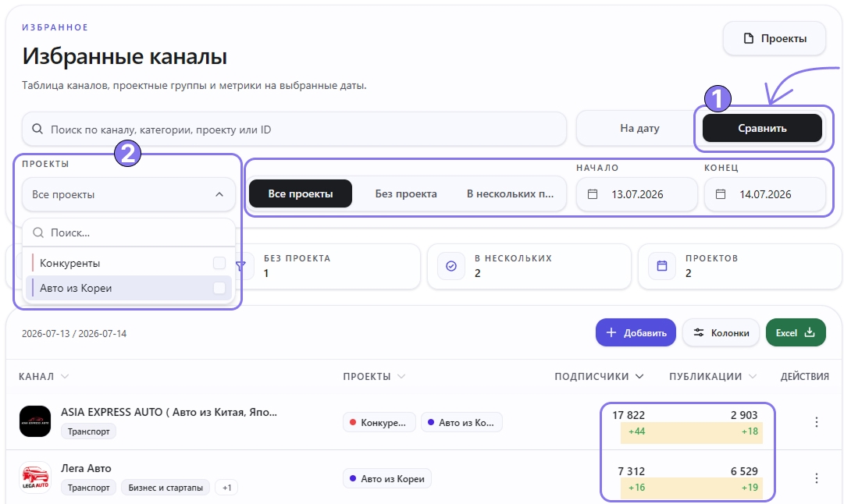Focus the channel search input field

(x=294, y=129)
